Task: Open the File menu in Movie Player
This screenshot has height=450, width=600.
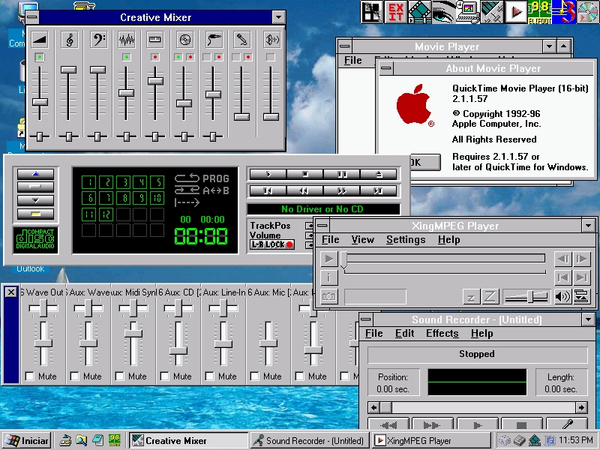Action: click(353, 60)
